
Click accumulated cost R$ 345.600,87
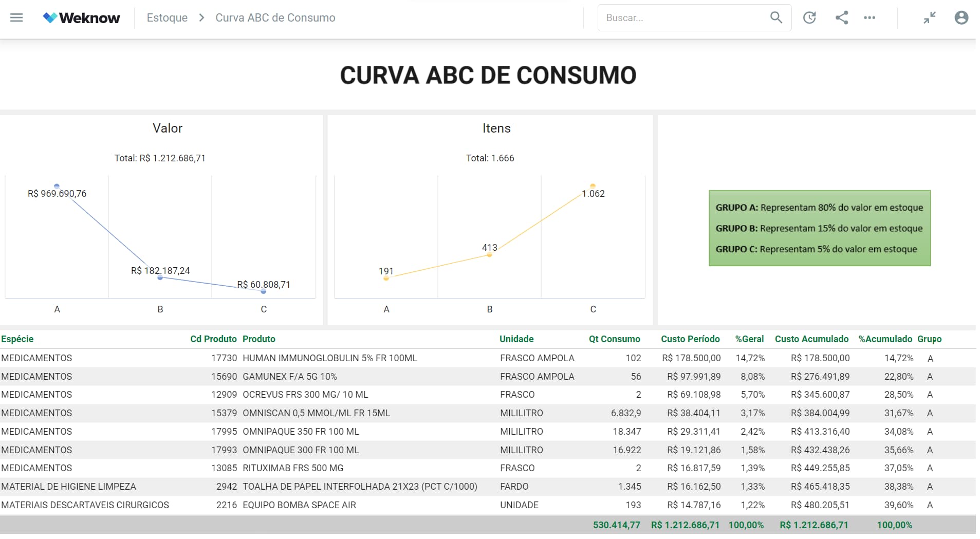pyautogui.click(x=820, y=395)
